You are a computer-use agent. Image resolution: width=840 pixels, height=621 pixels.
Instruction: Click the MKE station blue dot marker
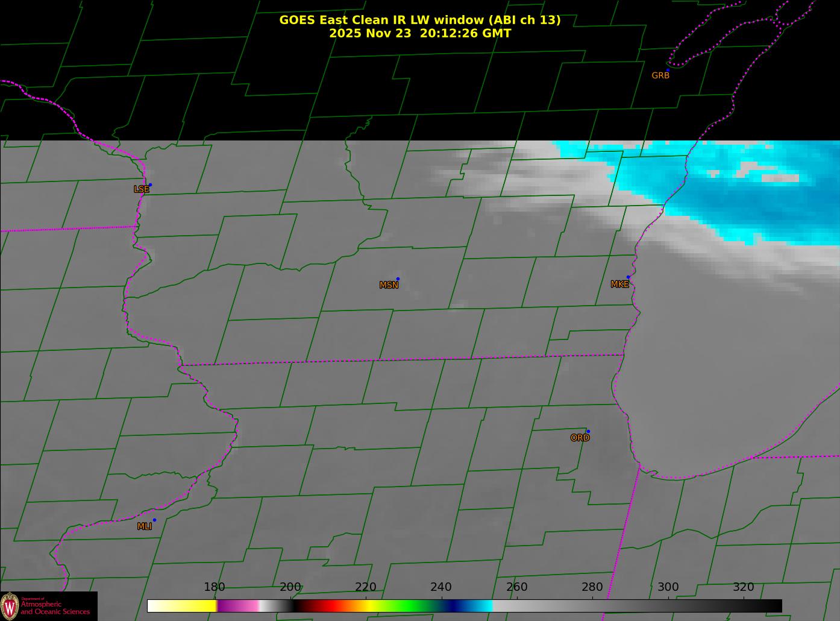pyautogui.click(x=628, y=277)
